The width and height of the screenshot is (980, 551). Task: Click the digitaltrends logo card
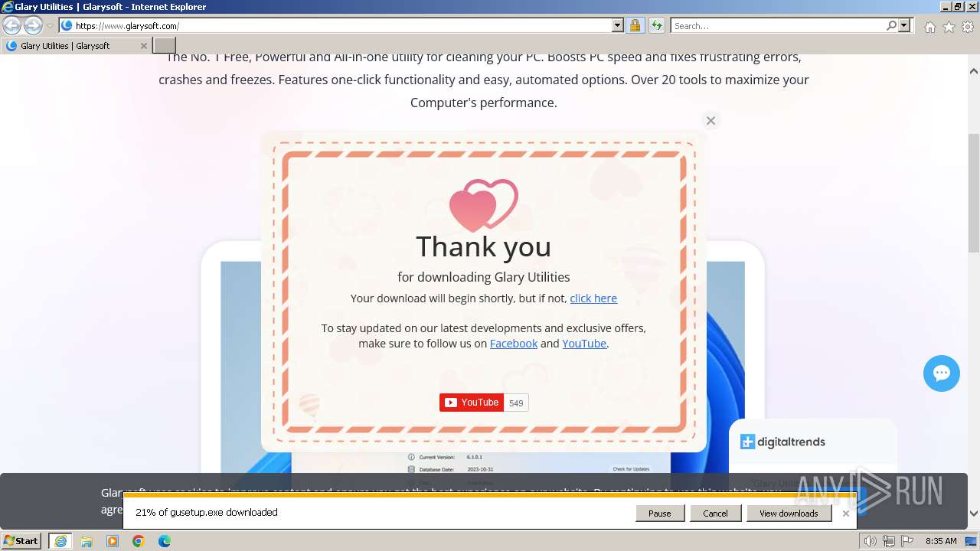[x=782, y=442]
